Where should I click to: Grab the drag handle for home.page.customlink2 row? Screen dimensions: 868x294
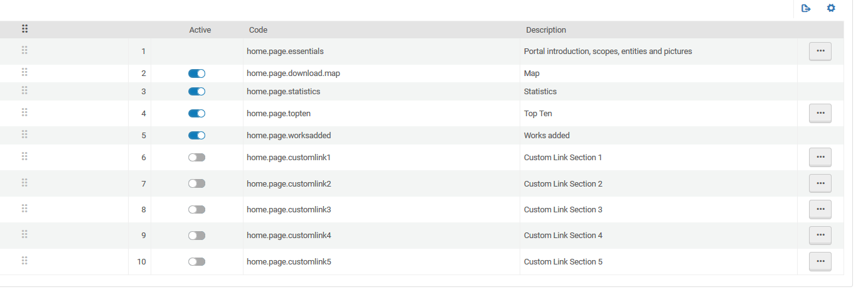(x=25, y=183)
